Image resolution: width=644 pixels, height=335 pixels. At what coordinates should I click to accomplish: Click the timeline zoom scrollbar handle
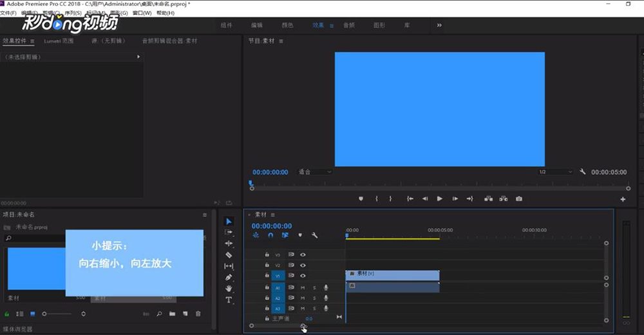click(303, 326)
